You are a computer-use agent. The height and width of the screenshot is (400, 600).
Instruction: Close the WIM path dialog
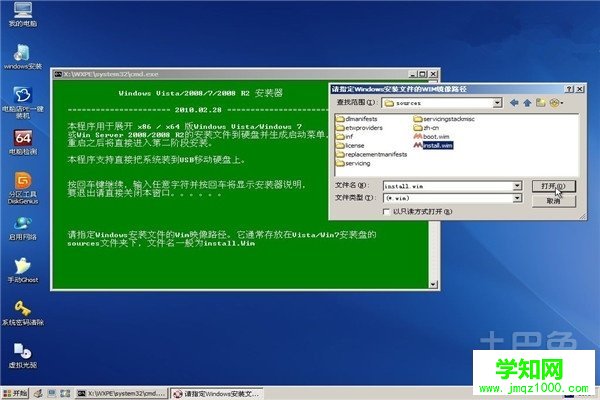click(x=580, y=89)
